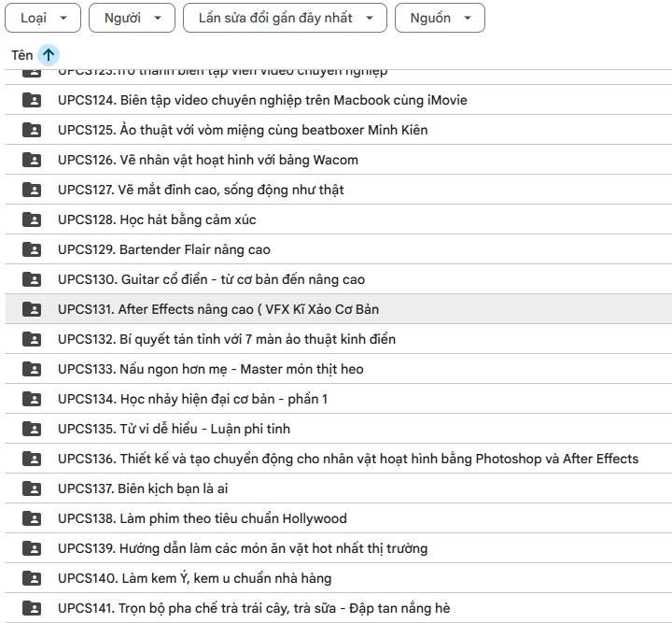Select 'UPCS141. Trọn bộ pha chế trà trái cây' name

click(254, 608)
